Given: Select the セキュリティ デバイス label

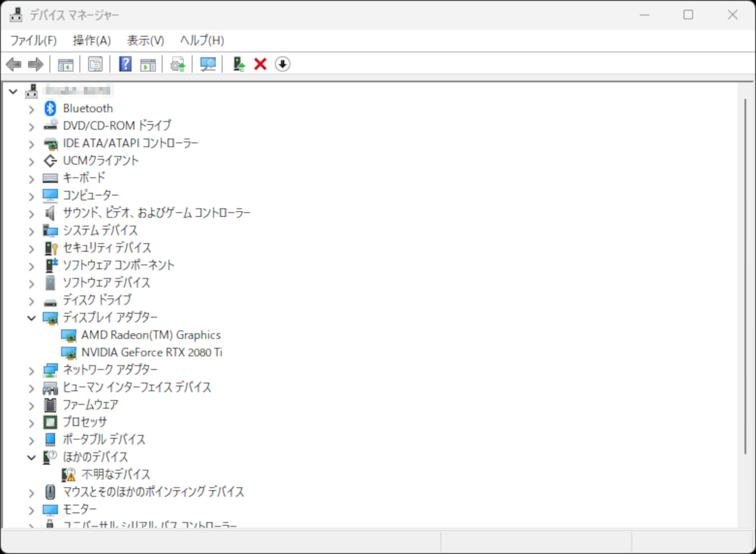Looking at the screenshot, I should [107, 248].
